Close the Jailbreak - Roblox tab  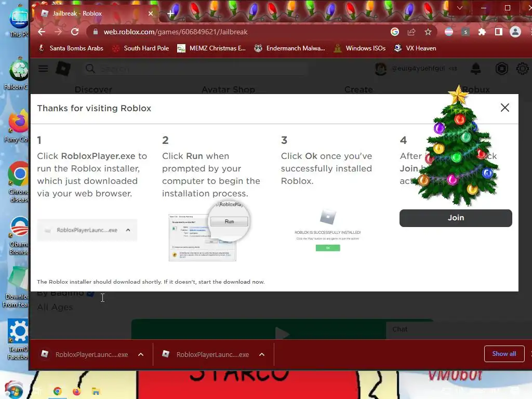(151, 14)
